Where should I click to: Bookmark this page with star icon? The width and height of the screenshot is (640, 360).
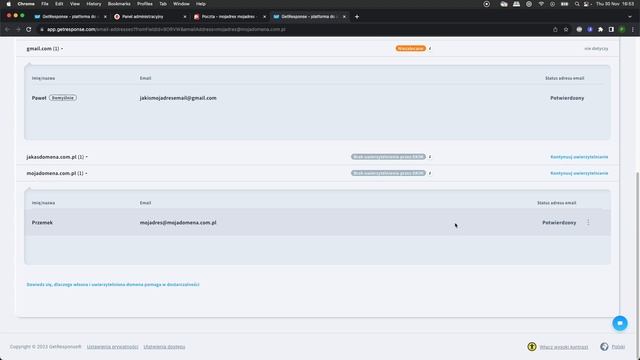click(x=566, y=29)
